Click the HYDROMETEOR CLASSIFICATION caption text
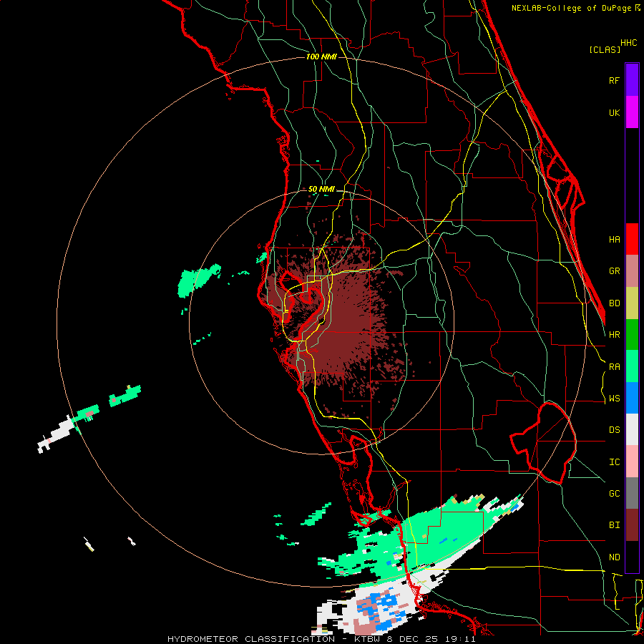 coord(251,639)
